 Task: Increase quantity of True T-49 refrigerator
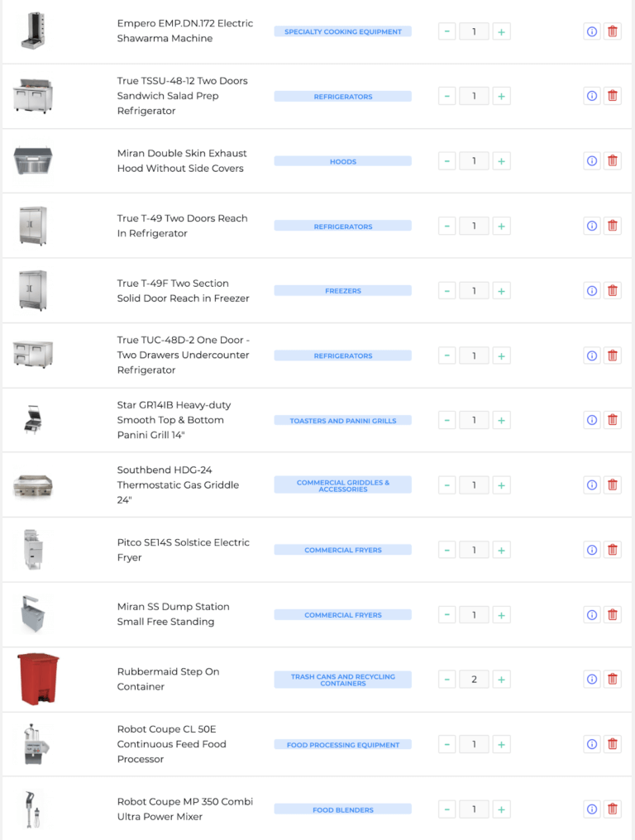coord(501,226)
